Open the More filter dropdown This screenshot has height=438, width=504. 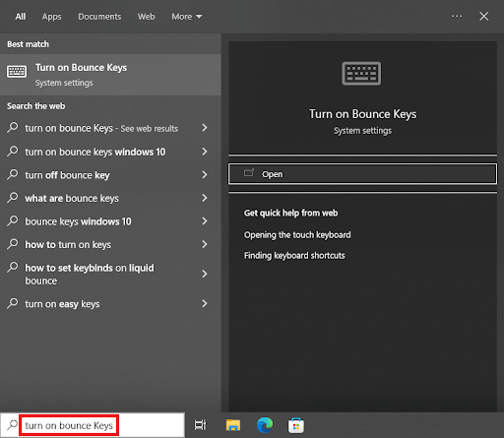[187, 17]
